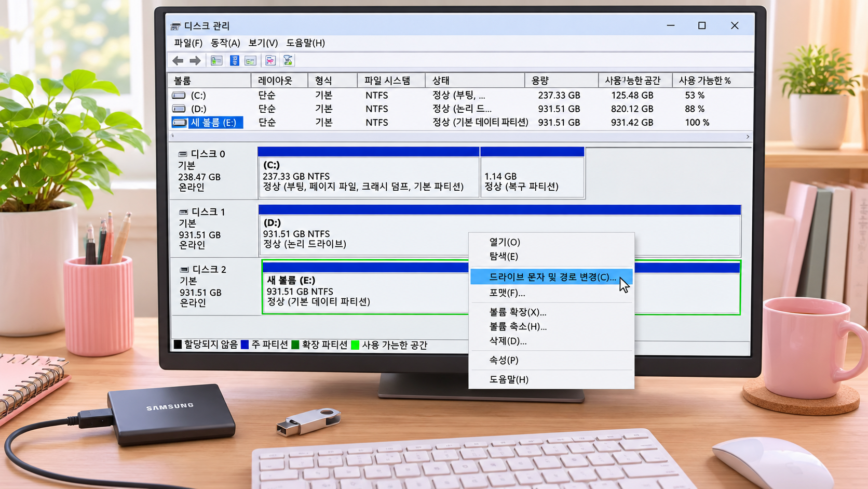Sort by the 파일 시스템 column header
Viewport: 868px width, 489px height.
pyautogui.click(x=391, y=81)
